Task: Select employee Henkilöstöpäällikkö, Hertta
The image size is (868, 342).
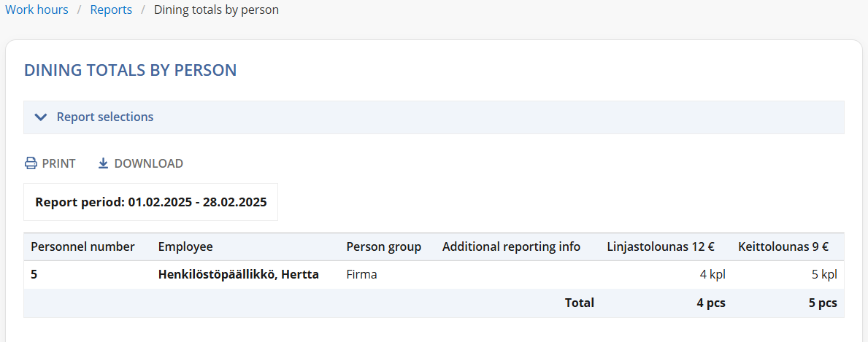Action: click(239, 274)
